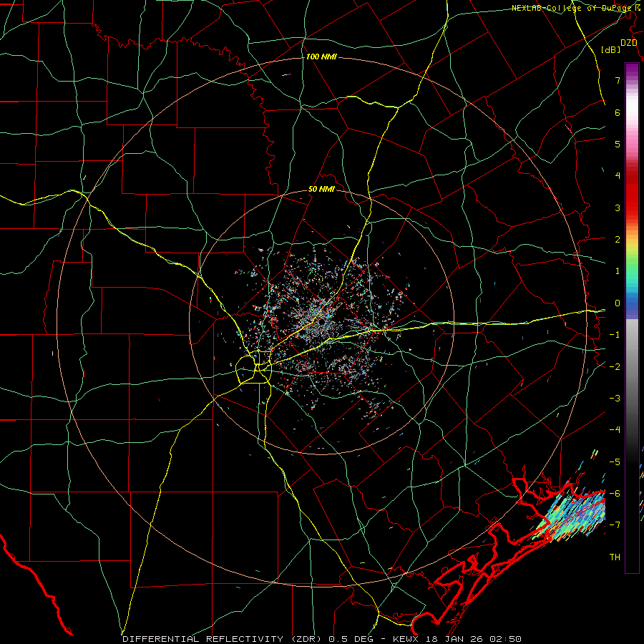
Task: Click the "0.5 DEG" elevation angle text
Action: point(351,639)
